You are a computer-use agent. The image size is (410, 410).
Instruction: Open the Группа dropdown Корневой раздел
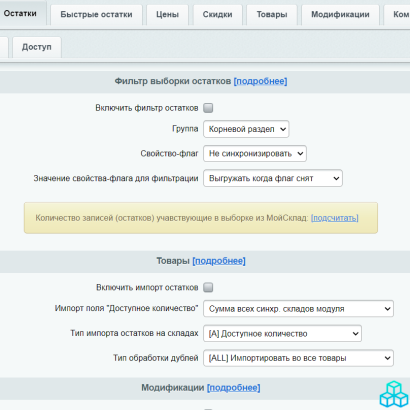coord(246,129)
